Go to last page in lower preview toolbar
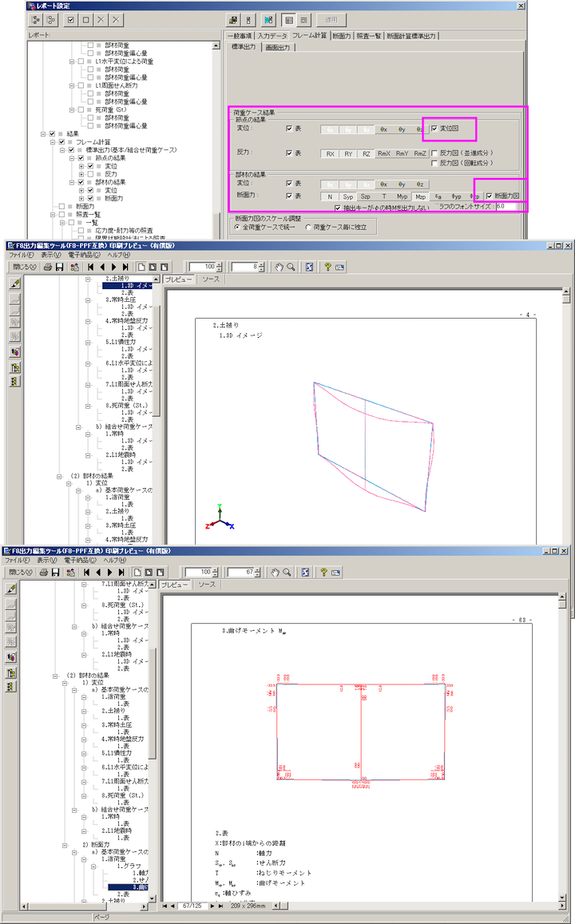This screenshot has width=575, height=924. click(121, 572)
